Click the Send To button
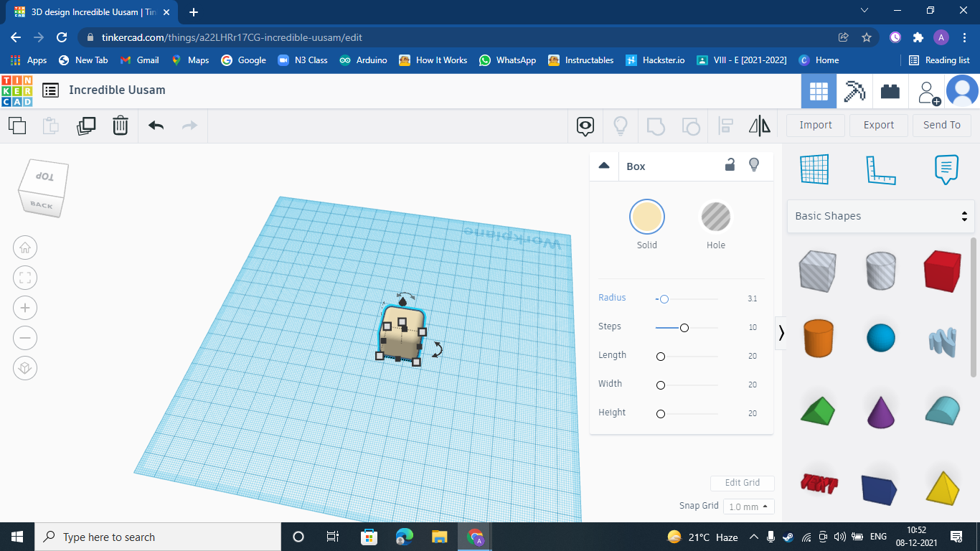980x551 pixels. point(942,125)
